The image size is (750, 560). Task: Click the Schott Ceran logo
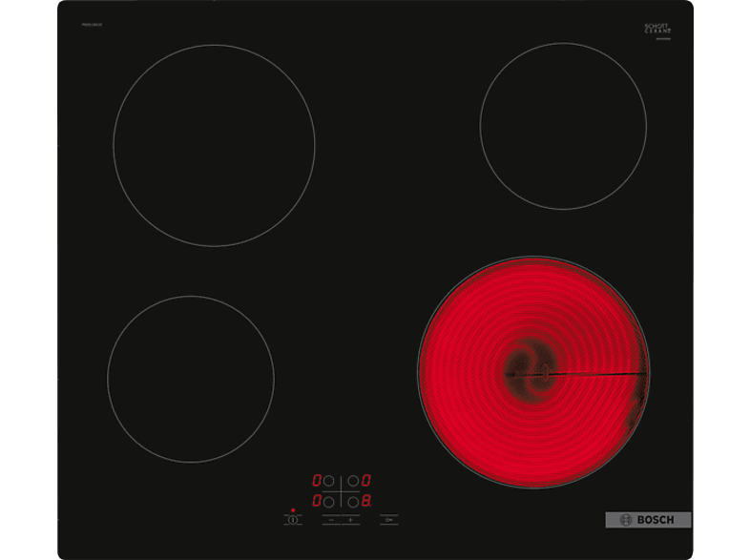coord(657,30)
